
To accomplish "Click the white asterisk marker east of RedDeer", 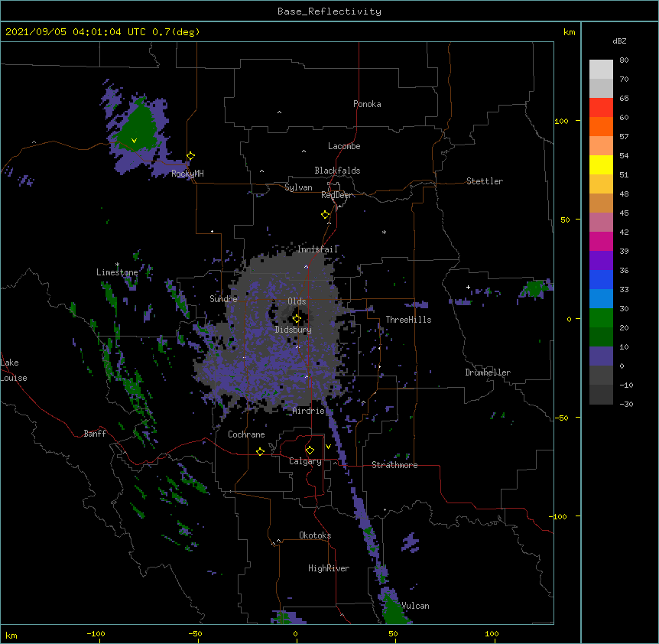I will point(384,232).
